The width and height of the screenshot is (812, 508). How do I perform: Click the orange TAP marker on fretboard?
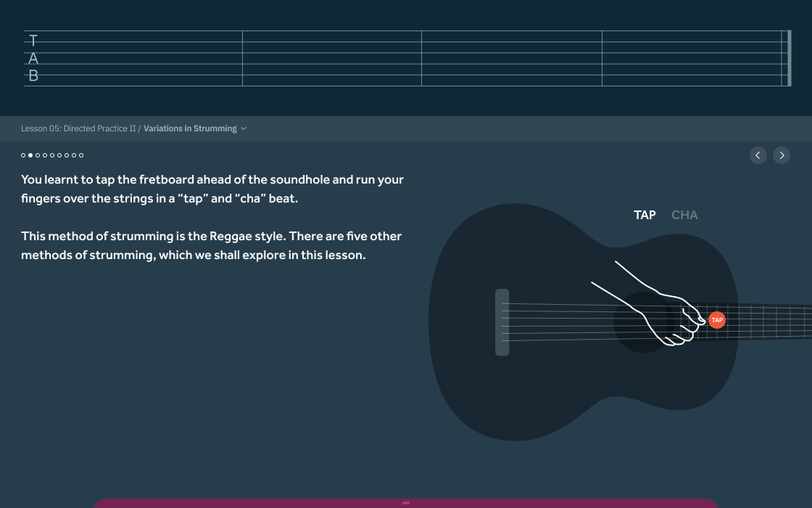pos(717,320)
